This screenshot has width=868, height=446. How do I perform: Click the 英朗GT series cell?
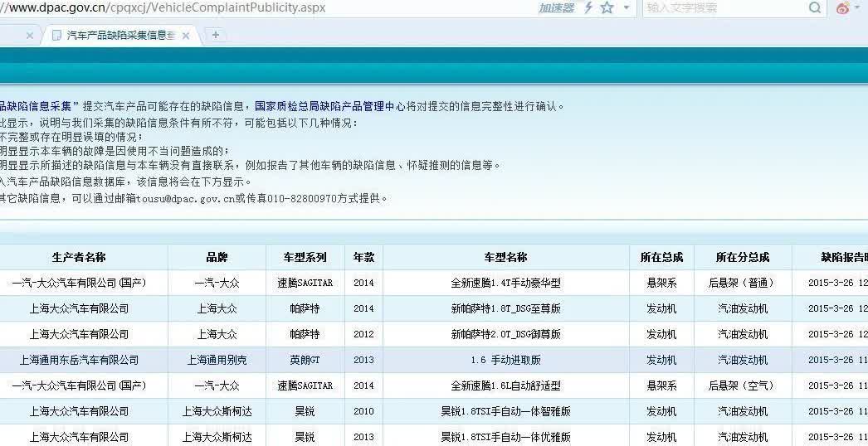[x=305, y=360]
